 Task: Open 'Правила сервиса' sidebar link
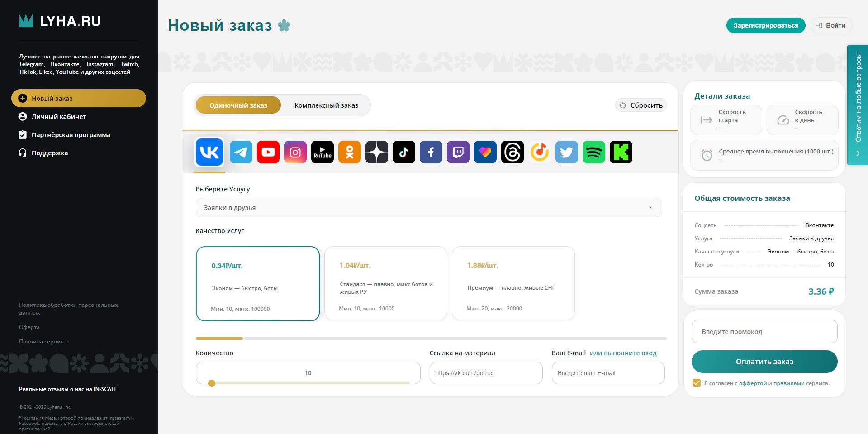(43, 342)
